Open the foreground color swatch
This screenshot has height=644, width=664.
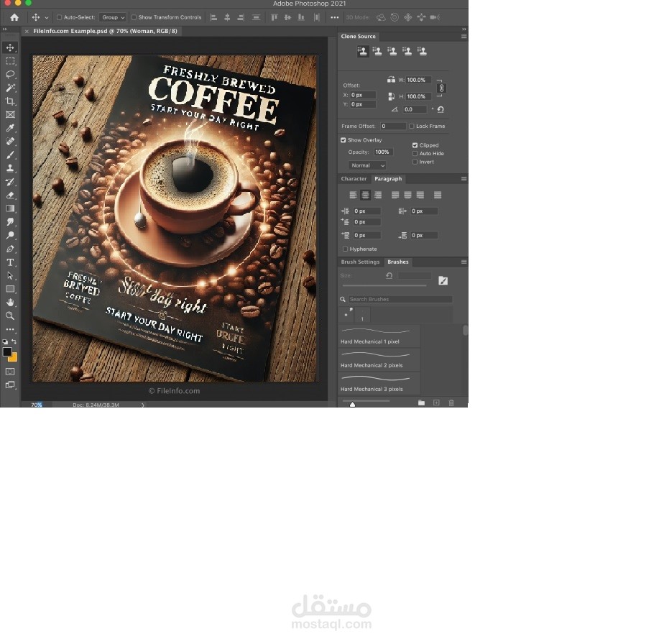8,351
